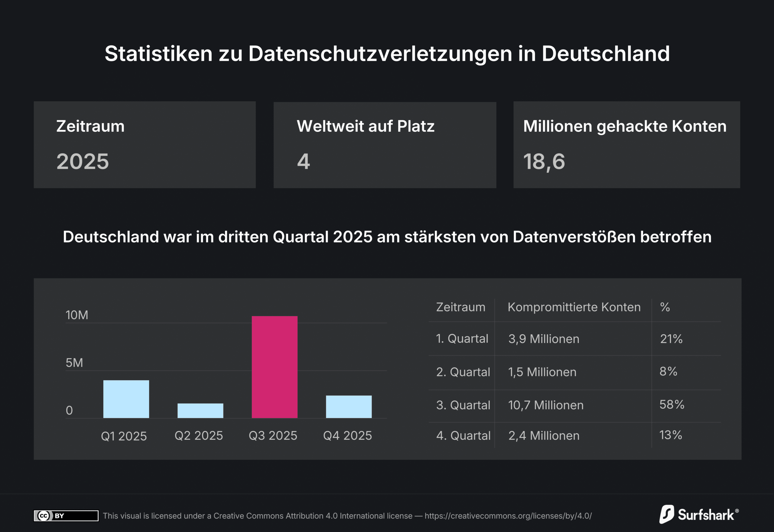
Task: Click the Surfshark logo
Action: (699, 515)
